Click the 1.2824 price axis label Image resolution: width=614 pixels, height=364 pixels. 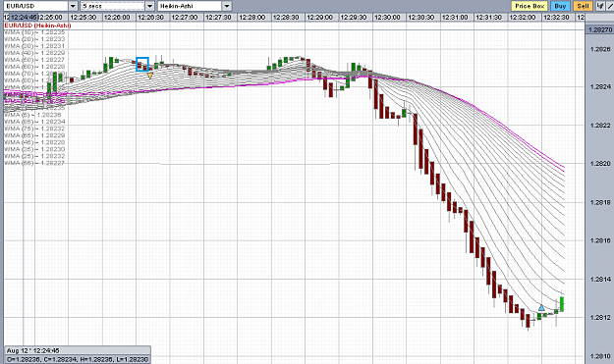pyautogui.click(x=600, y=86)
